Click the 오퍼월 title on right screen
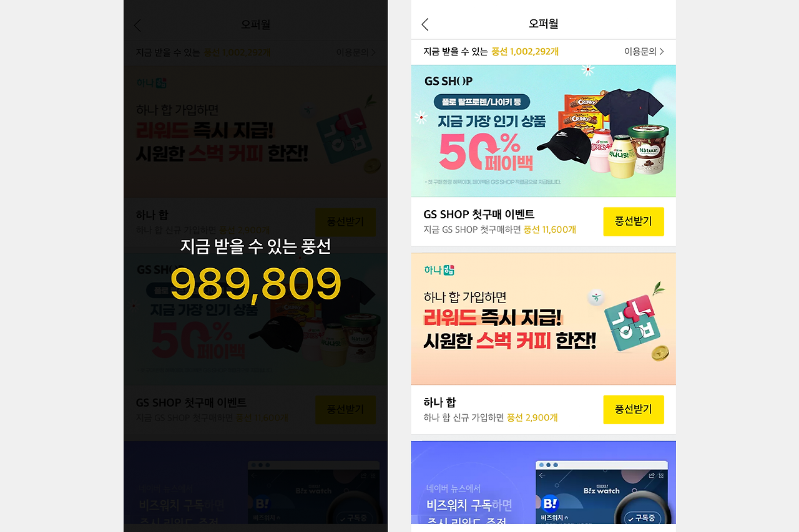 tap(543, 24)
